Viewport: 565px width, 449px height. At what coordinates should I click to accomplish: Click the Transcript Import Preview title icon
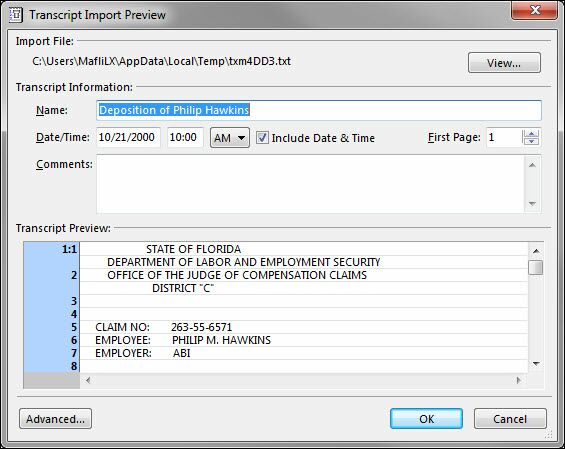click(x=16, y=15)
